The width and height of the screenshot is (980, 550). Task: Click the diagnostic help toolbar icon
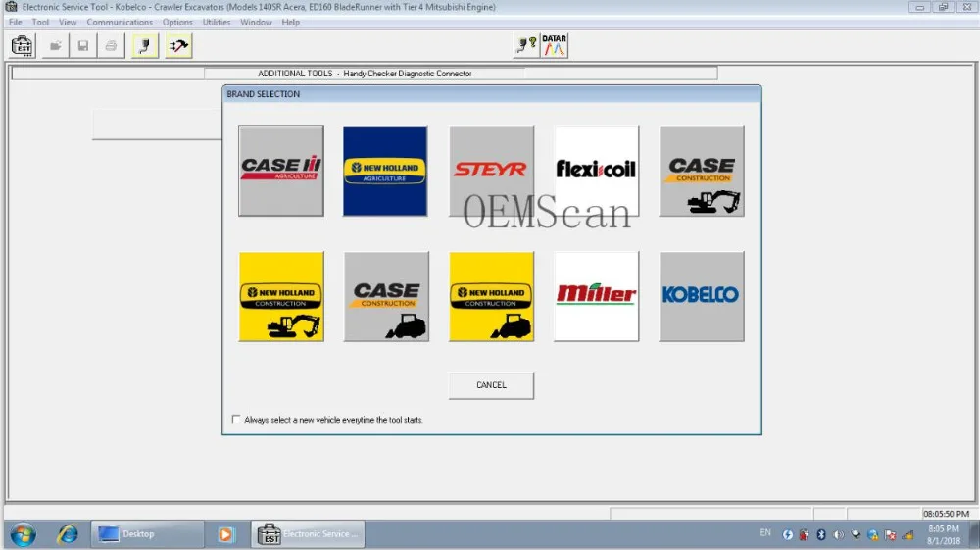(526, 46)
